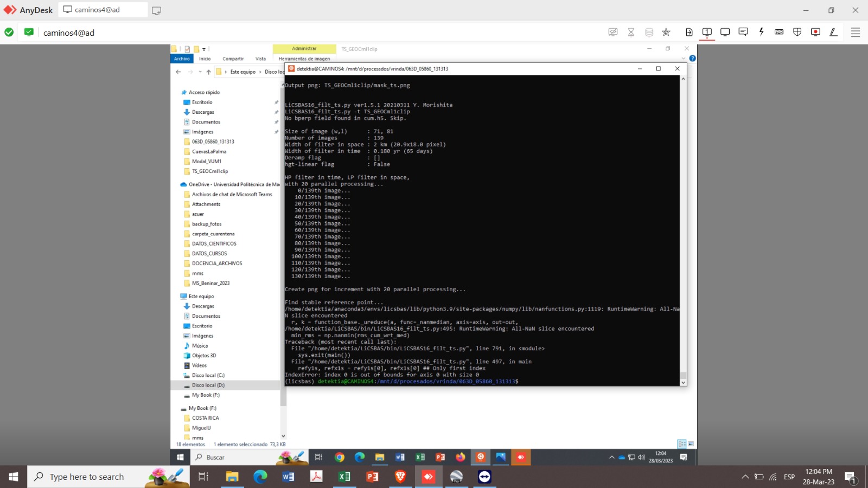
Task: Select remote monitor 1 icon
Action: (x=707, y=32)
